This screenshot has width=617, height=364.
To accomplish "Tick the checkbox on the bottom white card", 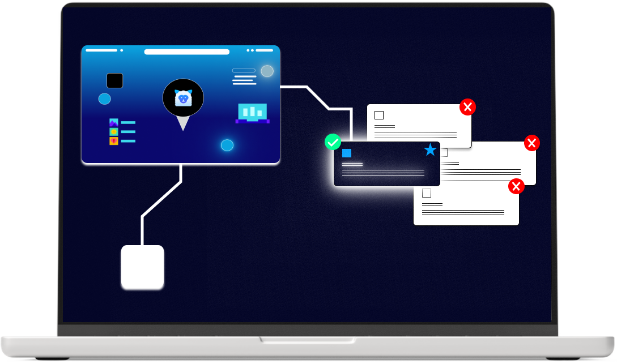I will click(426, 193).
